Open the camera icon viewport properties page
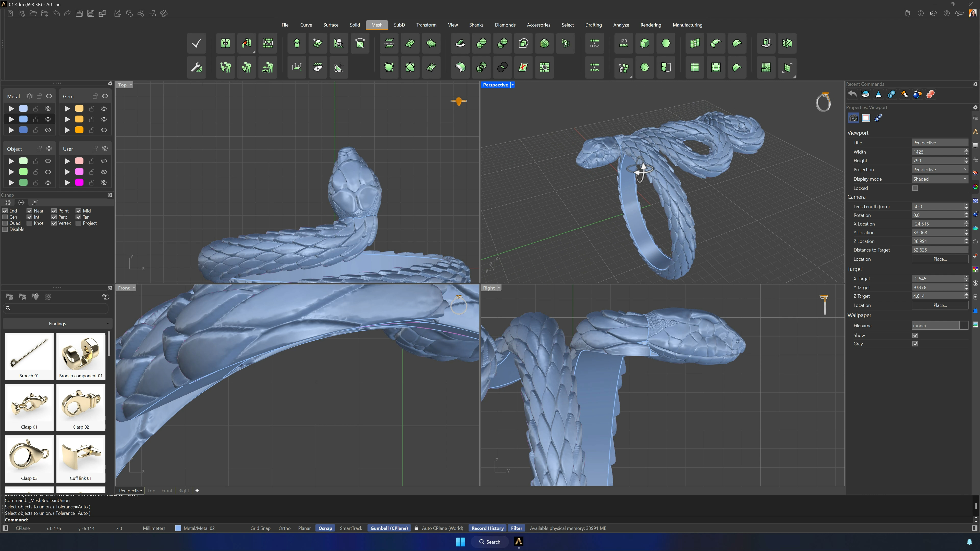The height and width of the screenshot is (551, 980). tap(853, 118)
